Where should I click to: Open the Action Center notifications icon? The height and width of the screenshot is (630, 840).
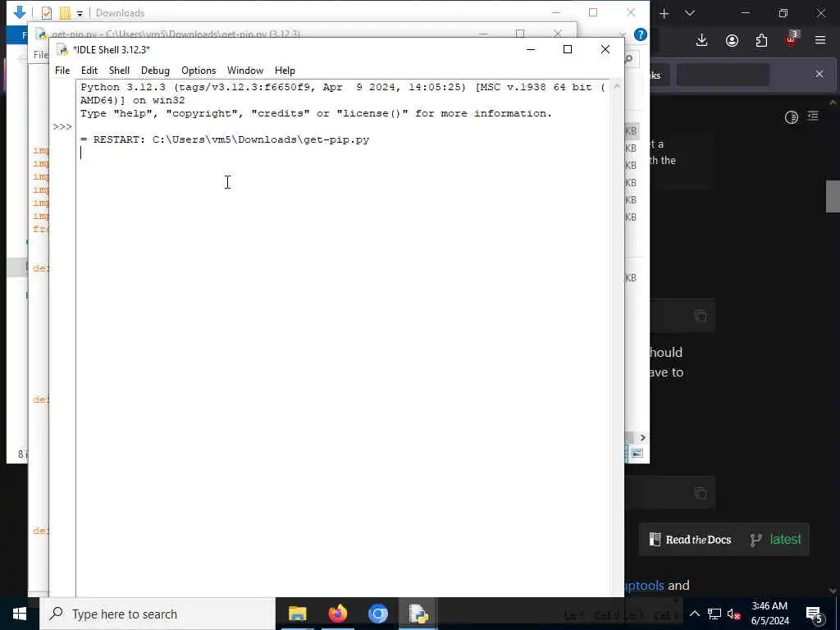(815, 614)
